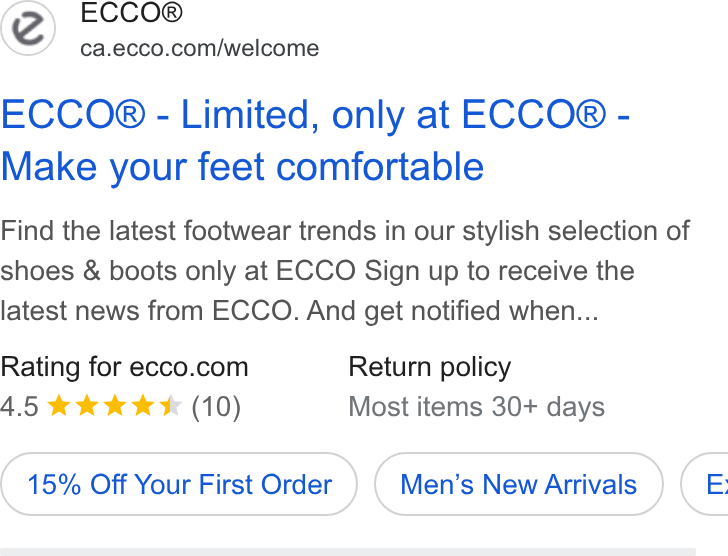728x556 pixels.
Task: Open Men's New Arrivals sitelink
Action: [519, 484]
